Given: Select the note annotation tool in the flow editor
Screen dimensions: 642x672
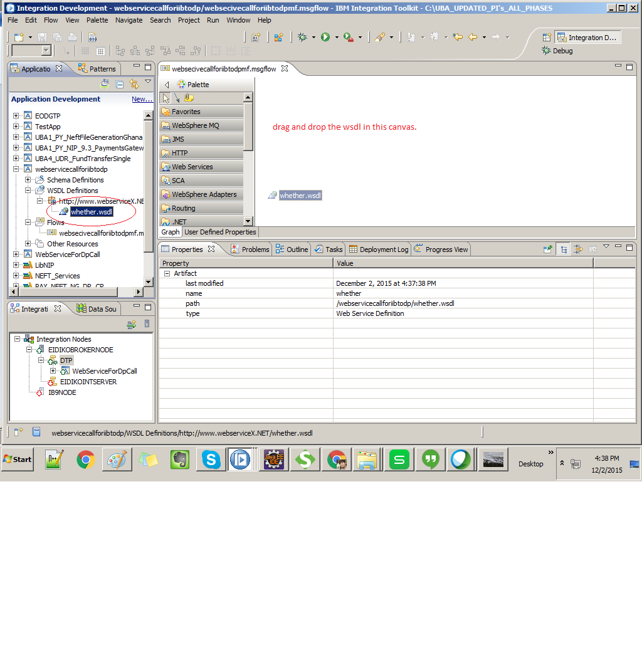Looking at the screenshot, I should (189, 98).
